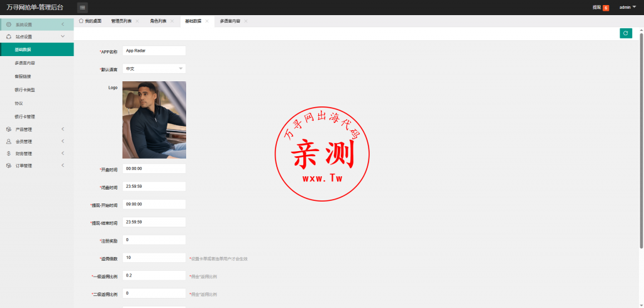Screen dimensions: 644x308
Task: Open 银行卡管理 in the sidebar
Action: 37,117
